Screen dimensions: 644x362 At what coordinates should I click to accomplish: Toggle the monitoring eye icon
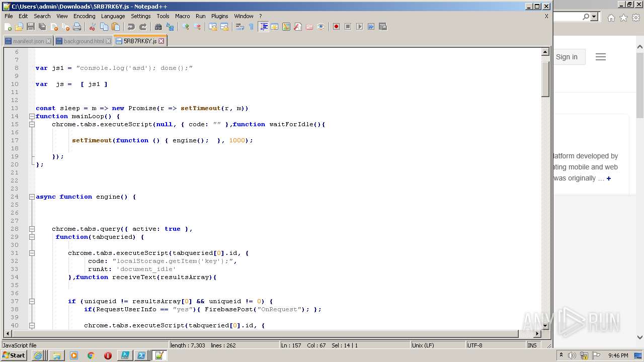pyautogui.click(x=321, y=27)
